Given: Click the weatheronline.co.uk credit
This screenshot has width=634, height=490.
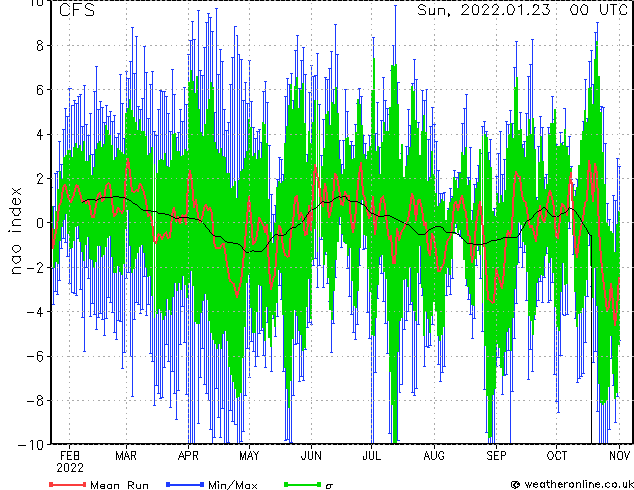Looking at the screenshot, I should (x=572, y=484).
